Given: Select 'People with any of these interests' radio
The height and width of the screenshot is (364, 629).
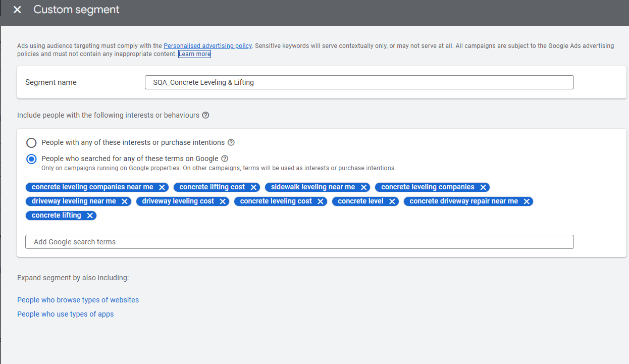Looking at the screenshot, I should [x=31, y=143].
